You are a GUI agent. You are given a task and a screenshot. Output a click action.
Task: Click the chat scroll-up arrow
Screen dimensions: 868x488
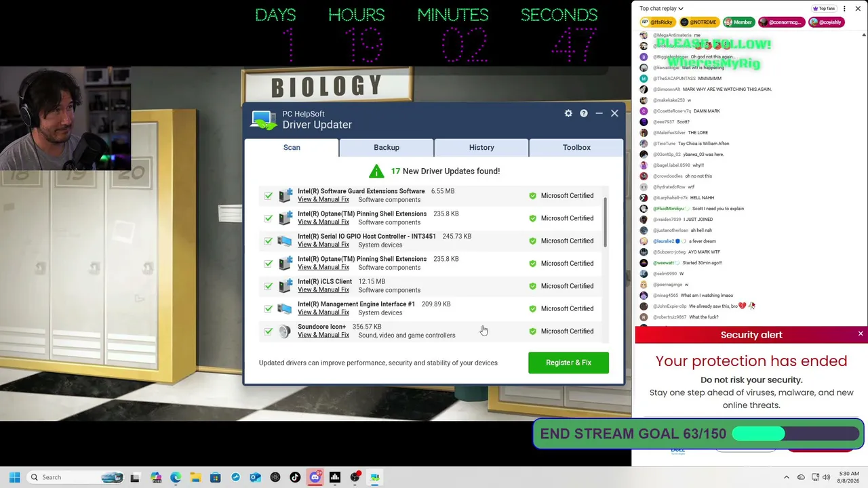(864, 35)
